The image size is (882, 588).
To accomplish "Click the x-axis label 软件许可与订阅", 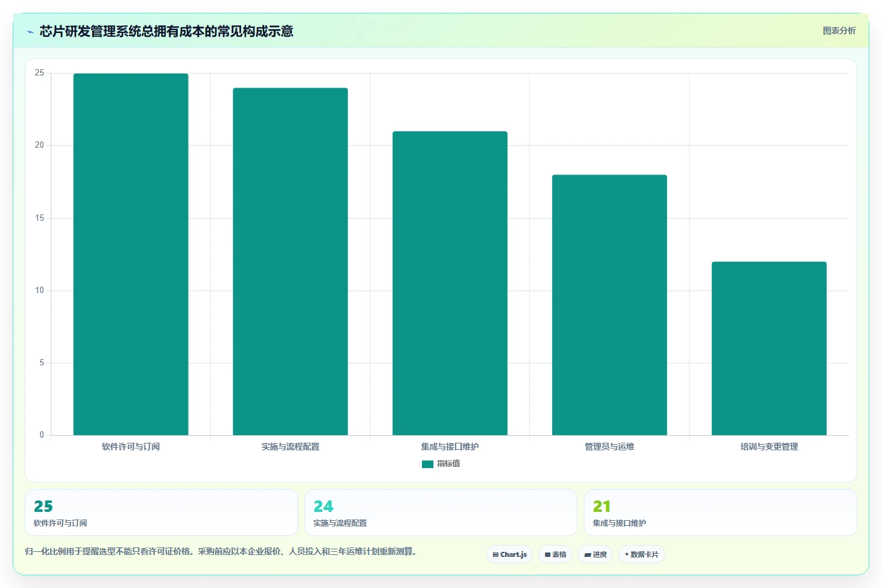I will coord(131,447).
